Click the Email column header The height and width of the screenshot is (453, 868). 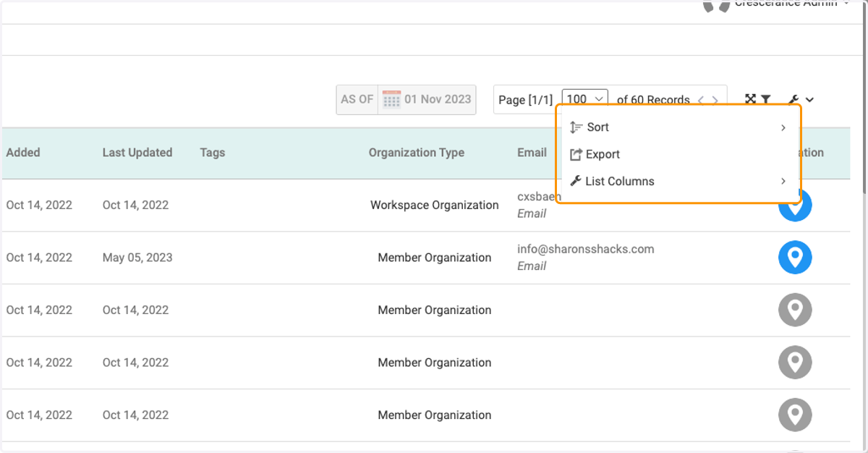click(x=532, y=153)
